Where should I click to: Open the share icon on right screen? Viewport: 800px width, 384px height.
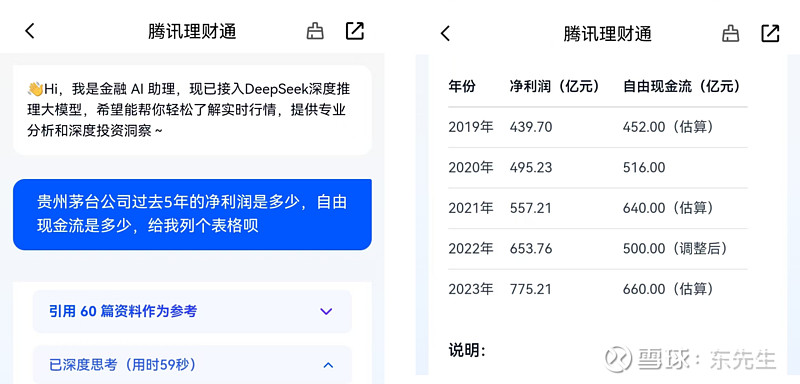pos(770,33)
